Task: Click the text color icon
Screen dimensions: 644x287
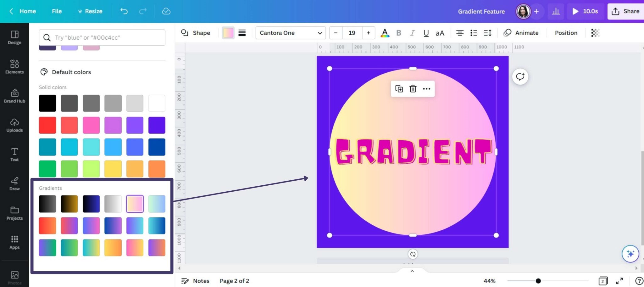Action: (385, 33)
